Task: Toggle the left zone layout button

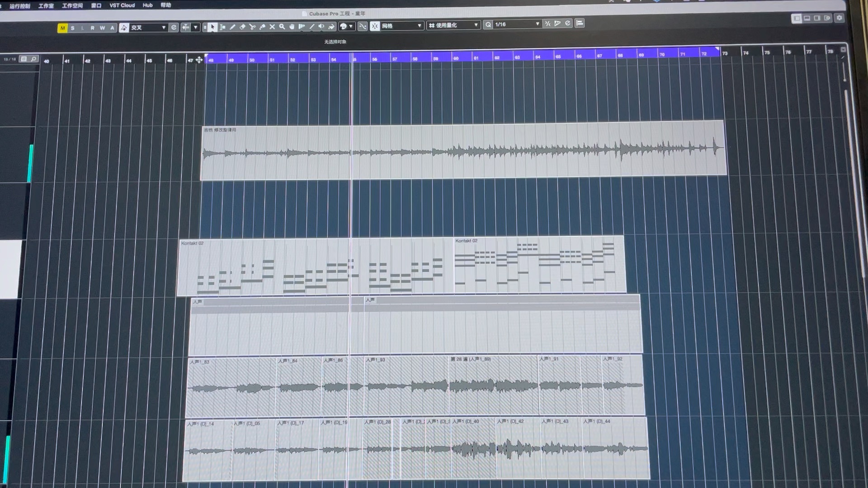Action: (797, 18)
